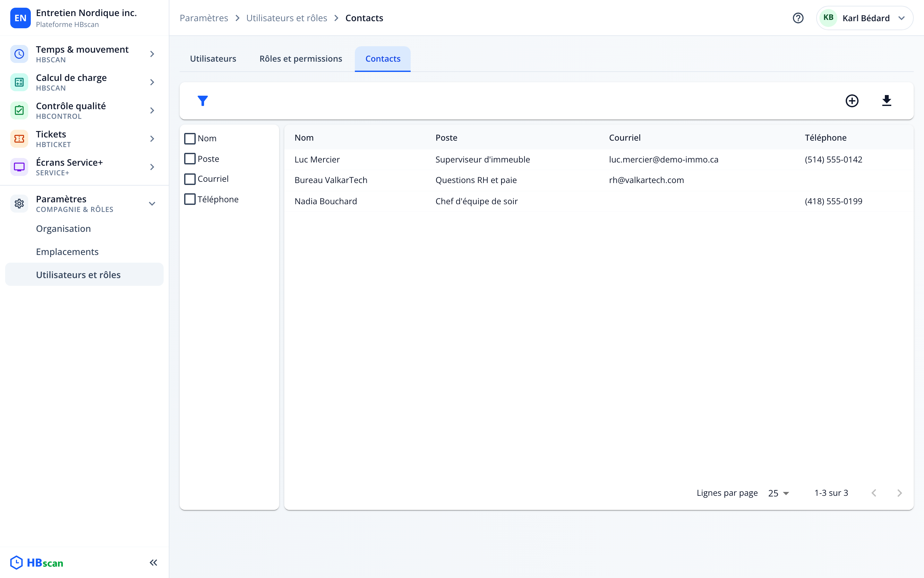The width and height of the screenshot is (924, 578).
Task: Click rh@valkartech.com email cell
Action: (646, 180)
